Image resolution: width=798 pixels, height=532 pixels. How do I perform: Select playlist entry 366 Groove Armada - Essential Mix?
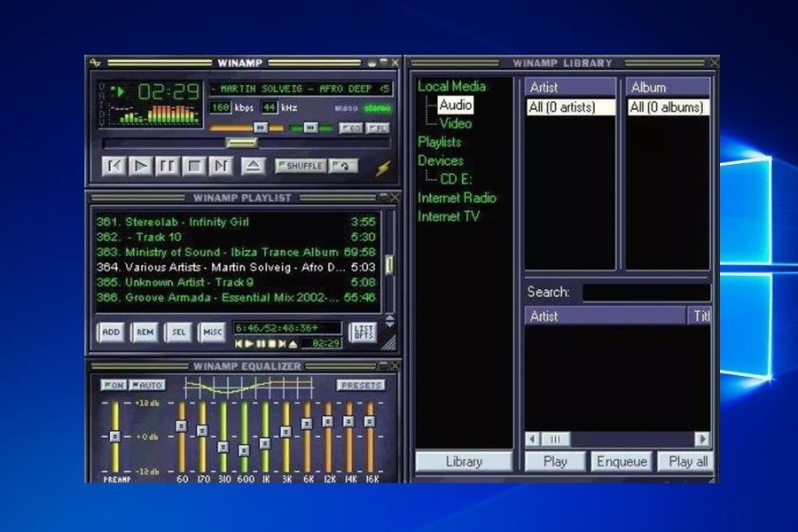click(236, 297)
